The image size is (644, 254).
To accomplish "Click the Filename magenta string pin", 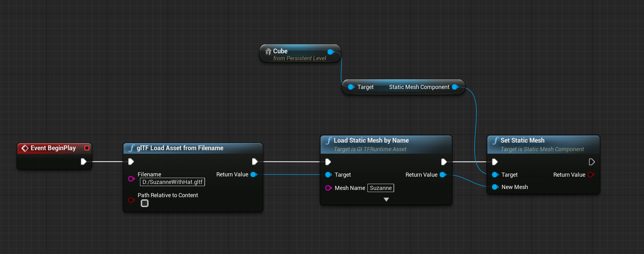I will (131, 179).
